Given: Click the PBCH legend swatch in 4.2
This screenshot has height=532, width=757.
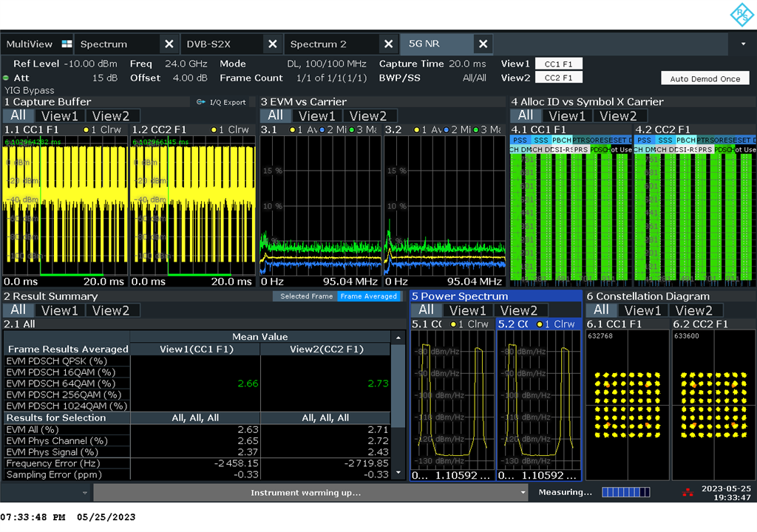Looking at the screenshot, I should click(x=685, y=140).
